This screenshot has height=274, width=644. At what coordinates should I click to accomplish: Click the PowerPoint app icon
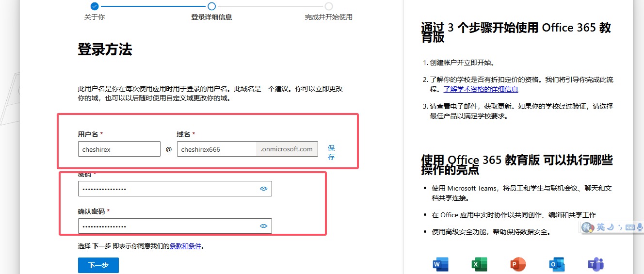point(518,264)
